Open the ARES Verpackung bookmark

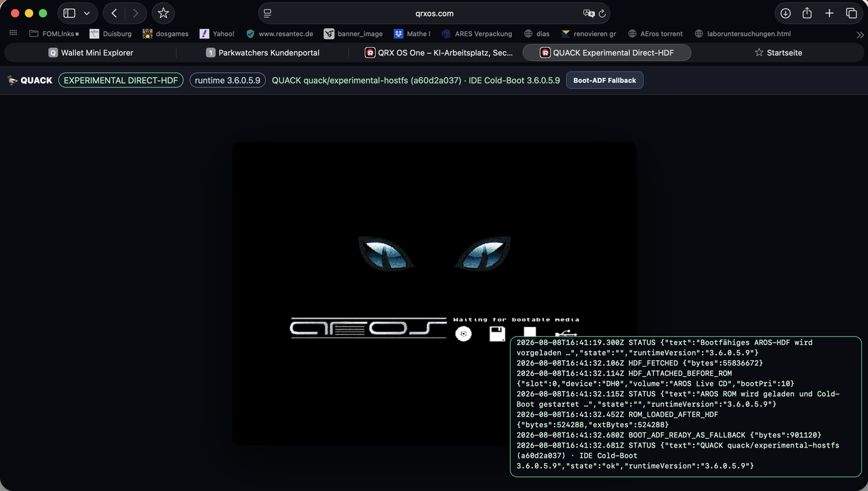click(477, 34)
